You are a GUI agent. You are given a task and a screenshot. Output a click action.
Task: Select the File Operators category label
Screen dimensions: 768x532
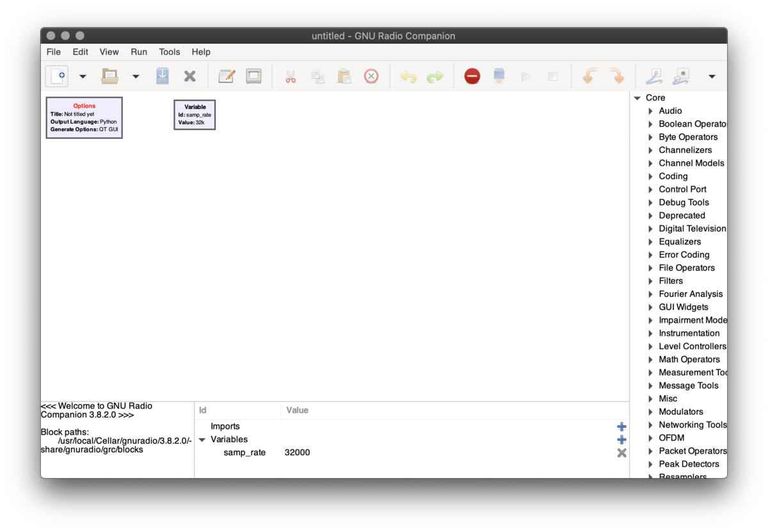click(x=687, y=268)
